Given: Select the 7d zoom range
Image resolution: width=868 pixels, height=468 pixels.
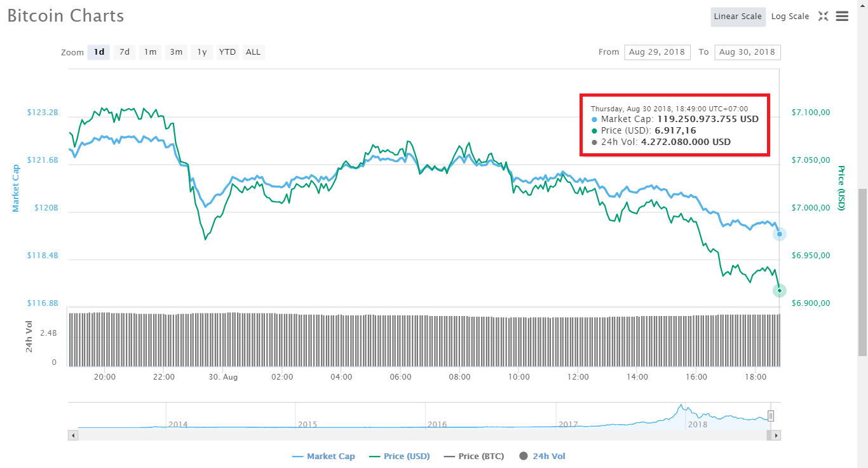Looking at the screenshot, I should click(x=125, y=52).
